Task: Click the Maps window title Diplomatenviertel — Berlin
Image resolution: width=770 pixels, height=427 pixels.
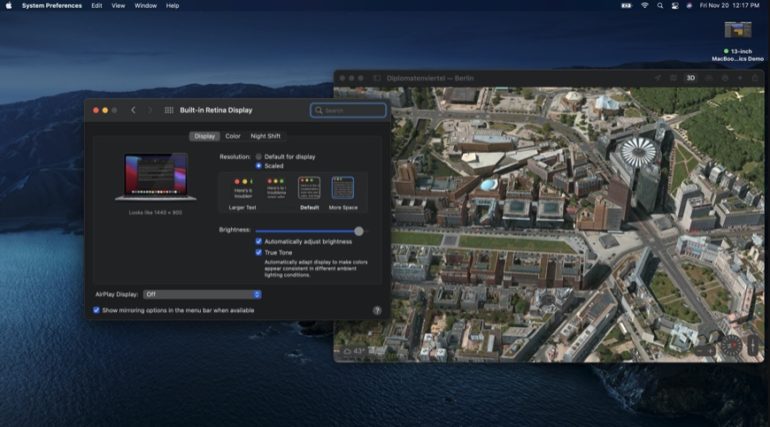Action: coord(430,78)
